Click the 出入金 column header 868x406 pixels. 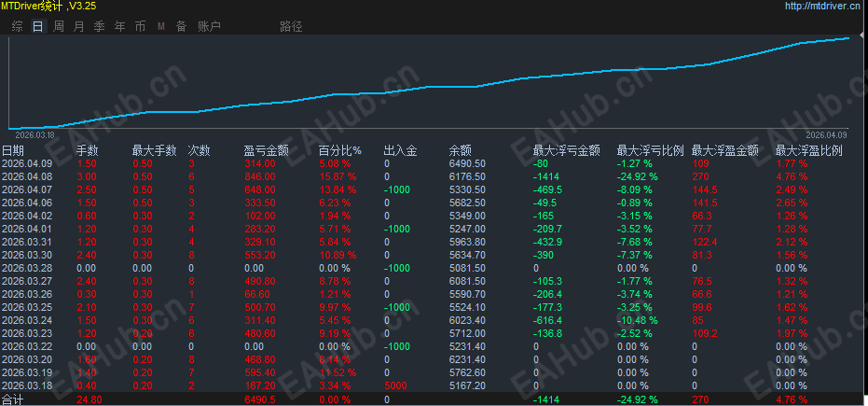(400, 150)
